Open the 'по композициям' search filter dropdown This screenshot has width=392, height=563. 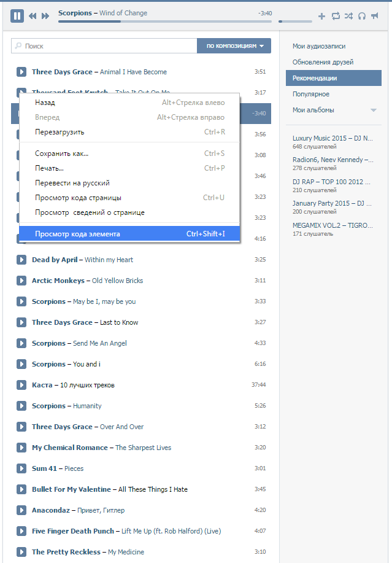tap(234, 46)
